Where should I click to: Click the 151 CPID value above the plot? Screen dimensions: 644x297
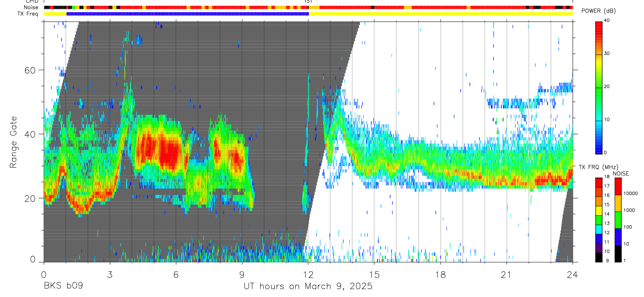coord(308,2)
